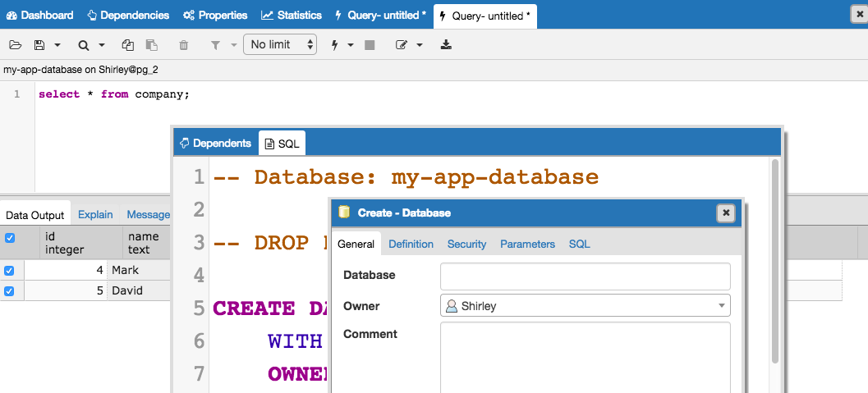Toggle checkbox for the David row
Screen dimensions: 868x393
[10, 290]
